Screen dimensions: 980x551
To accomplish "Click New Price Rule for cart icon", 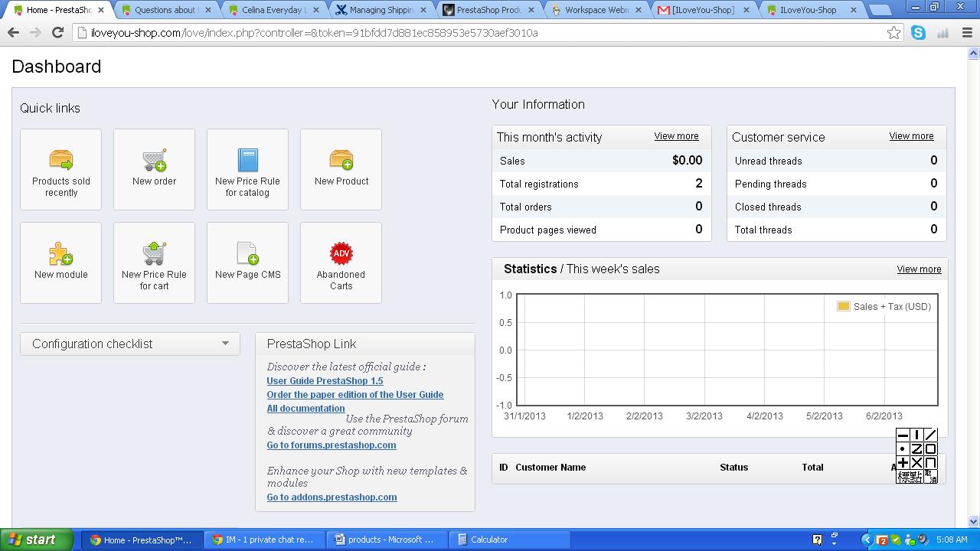I will click(x=154, y=253).
